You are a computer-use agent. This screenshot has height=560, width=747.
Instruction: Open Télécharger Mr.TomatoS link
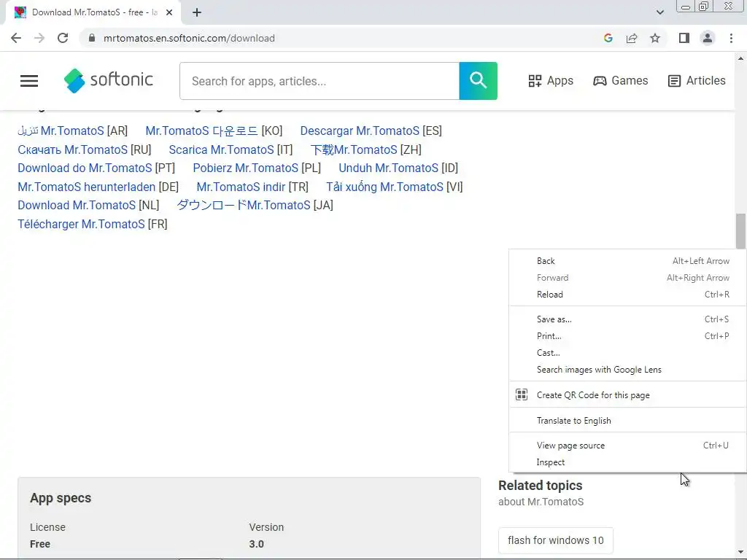click(x=81, y=225)
